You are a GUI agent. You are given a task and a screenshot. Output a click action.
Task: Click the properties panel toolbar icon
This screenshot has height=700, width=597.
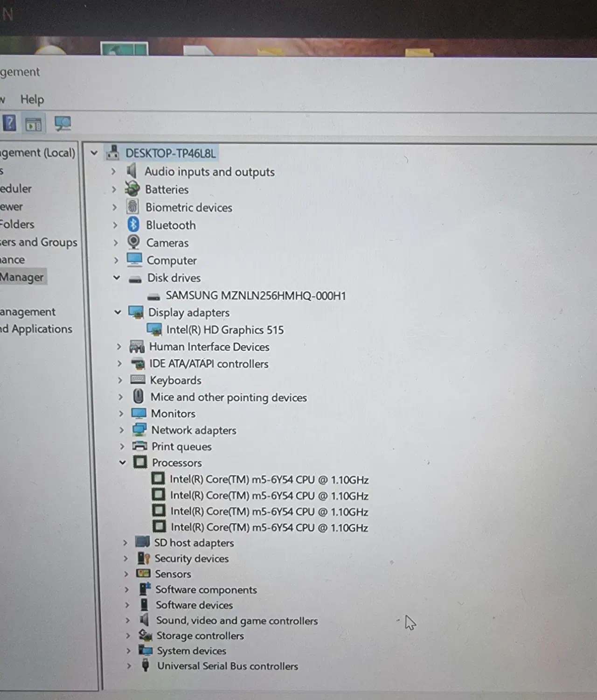34,125
